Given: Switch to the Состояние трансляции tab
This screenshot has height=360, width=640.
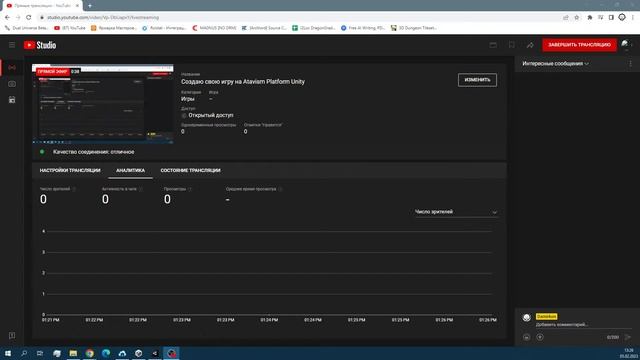Looking at the screenshot, I should 190,170.
